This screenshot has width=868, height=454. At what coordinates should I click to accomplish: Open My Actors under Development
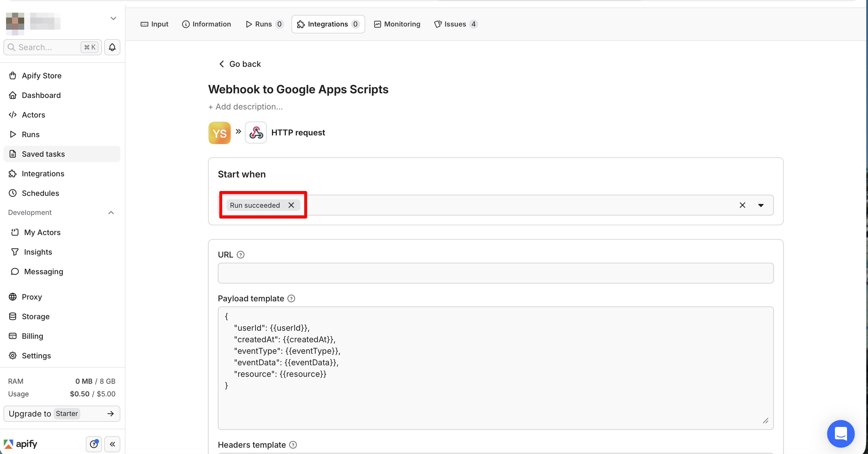[62, 232]
